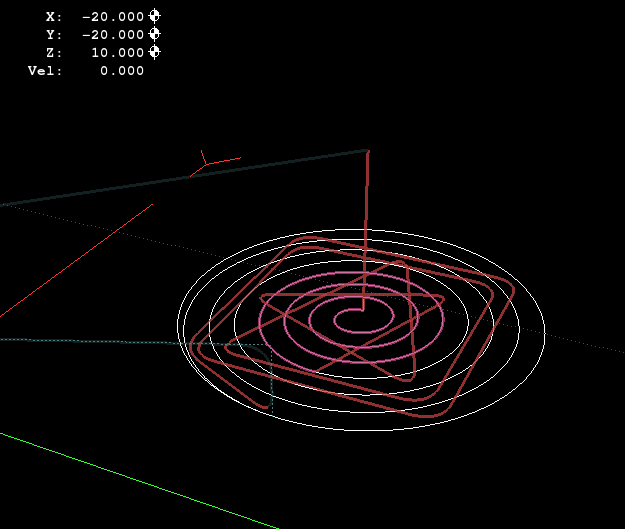
Task: Click the homed icon beside Z value
Action: pos(154,52)
